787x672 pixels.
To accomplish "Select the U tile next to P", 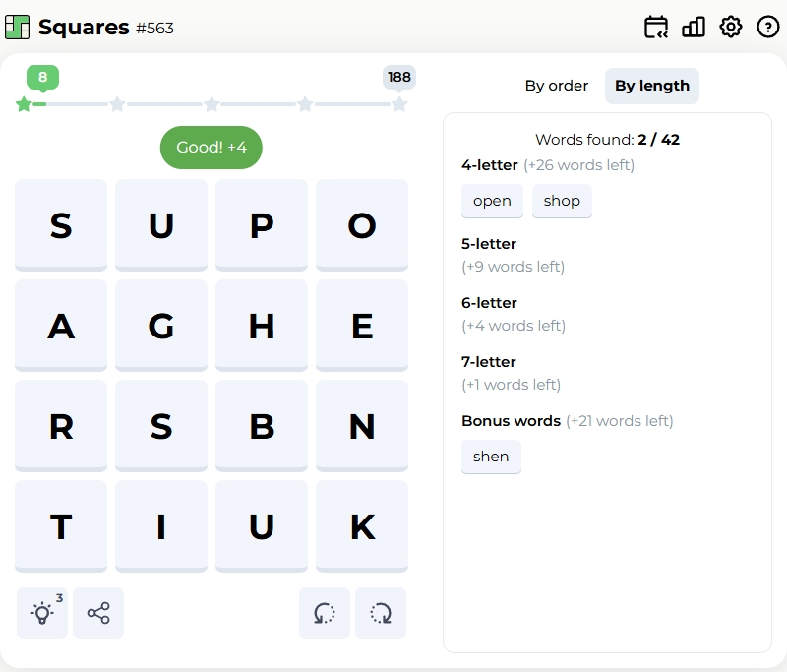I will click(161, 225).
